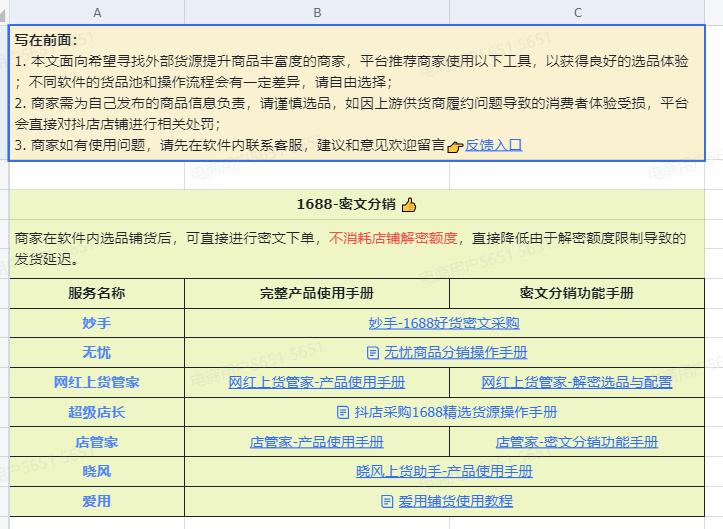The height and width of the screenshot is (529, 723).
Task: Open 网红上货管家-解密选品与配置 link
Action: 577,382
